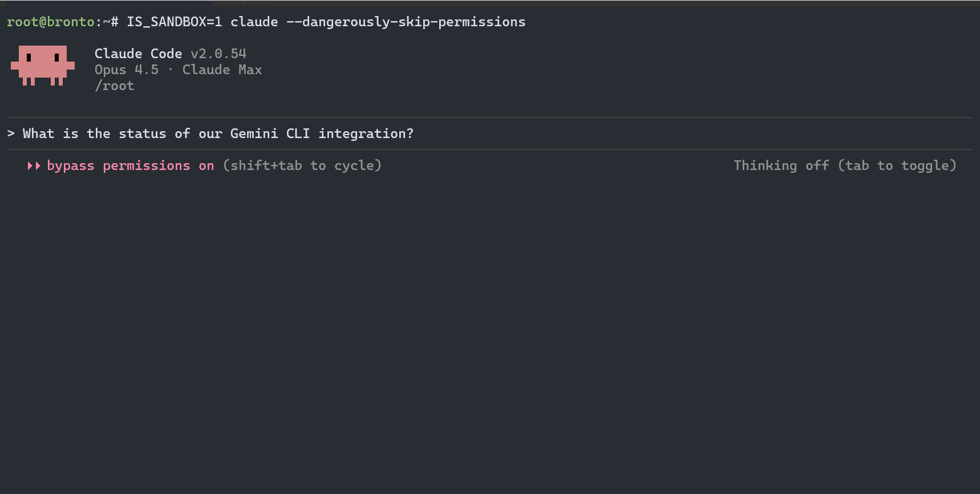The height and width of the screenshot is (494, 980).
Task: Click the (shift+tab to cycle) hint
Action: click(302, 166)
